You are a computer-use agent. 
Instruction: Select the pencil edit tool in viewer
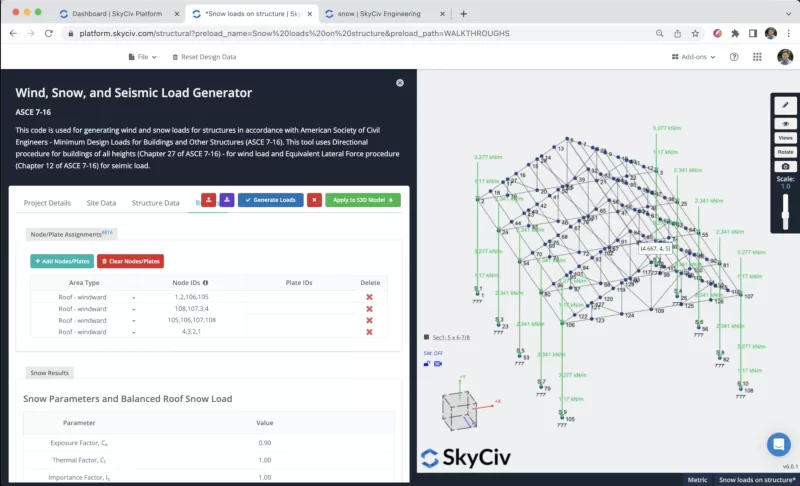[785, 106]
